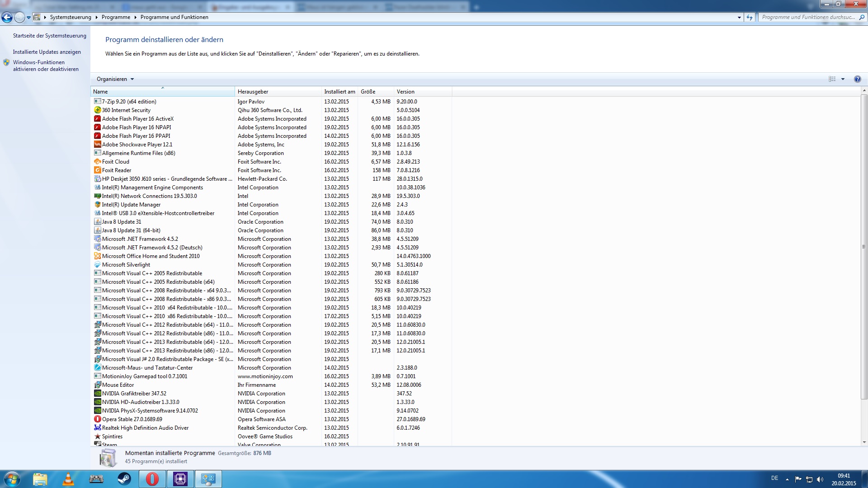This screenshot has width=868, height=488.
Task: Click the Spintires star icon
Action: [97, 436]
